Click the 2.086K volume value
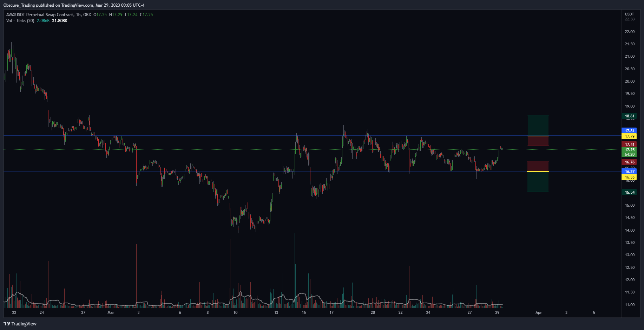The height and width of the screenshot is (330, 644). (43, 21)
